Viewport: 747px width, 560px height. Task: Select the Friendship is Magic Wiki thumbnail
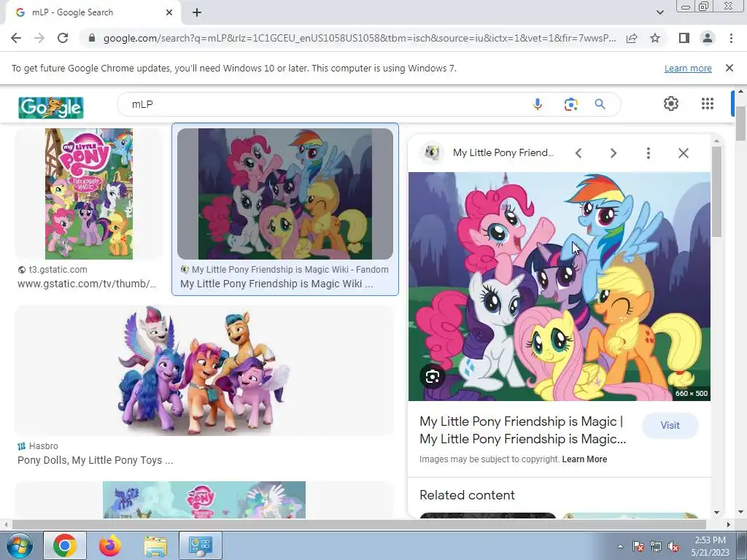click(x=285, y=194)
